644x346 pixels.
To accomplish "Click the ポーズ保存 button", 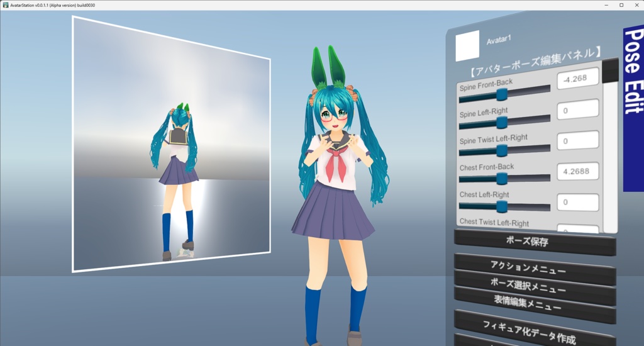I will click(x=535, y=242).
